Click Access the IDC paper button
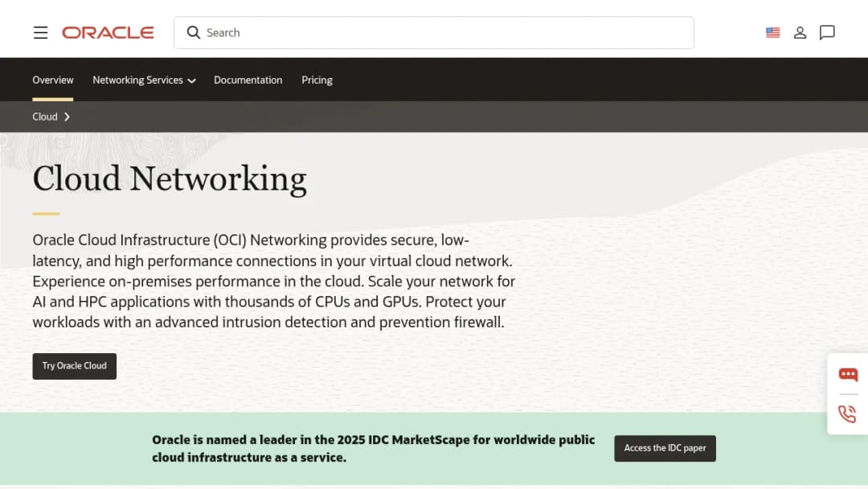This screenshot has width=868, height=489. (x=665, y=448)
